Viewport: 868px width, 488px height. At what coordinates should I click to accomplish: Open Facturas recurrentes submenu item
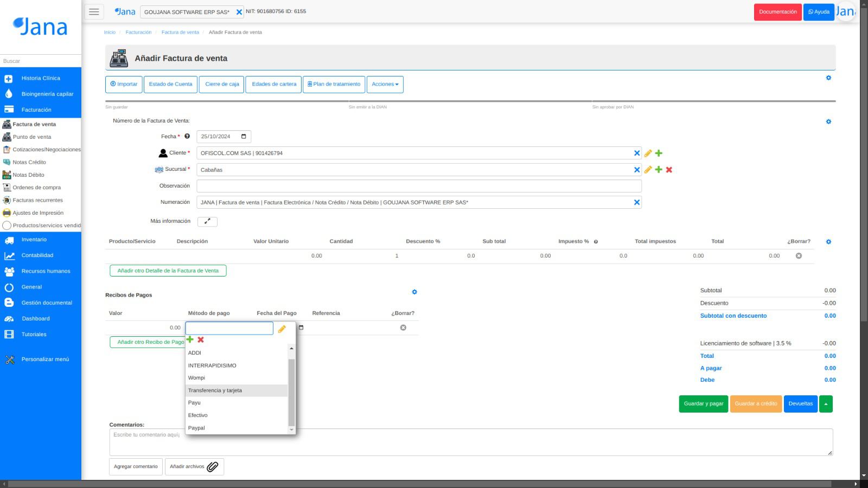(37, 200)
